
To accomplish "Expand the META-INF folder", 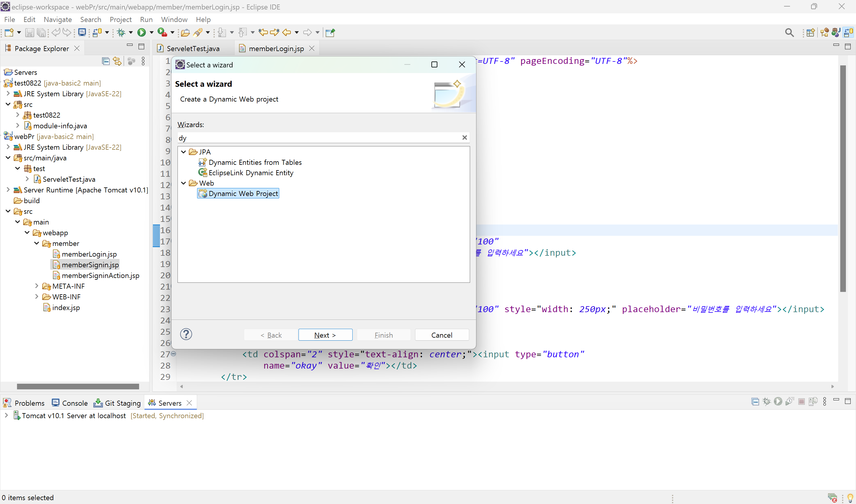I will [37, 286].
